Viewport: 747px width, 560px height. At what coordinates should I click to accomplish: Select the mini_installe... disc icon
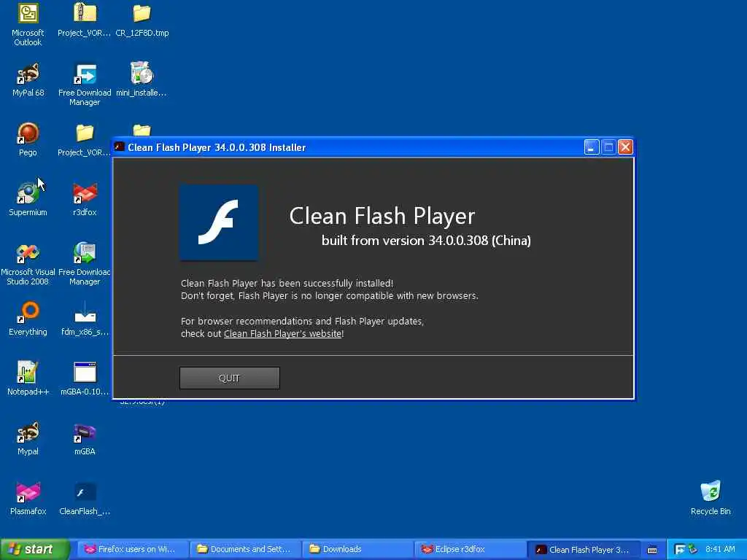point(142,74)
